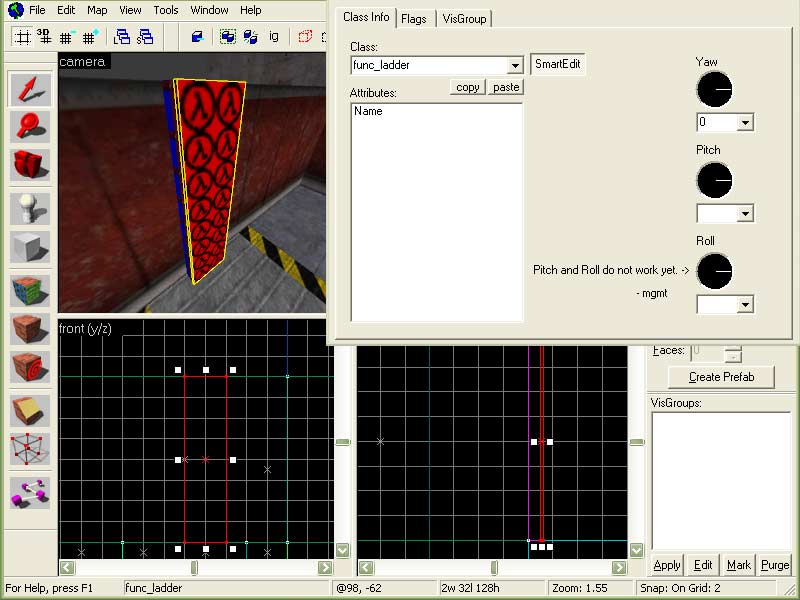
Task: Open the Map menu
Action: tap(97, 10)
